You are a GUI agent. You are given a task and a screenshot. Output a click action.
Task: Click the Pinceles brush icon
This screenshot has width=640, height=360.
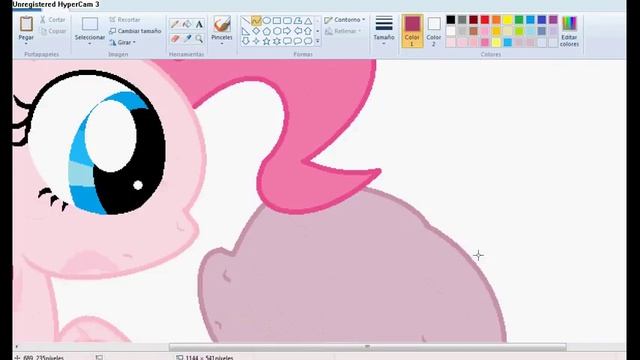[222, 24]
